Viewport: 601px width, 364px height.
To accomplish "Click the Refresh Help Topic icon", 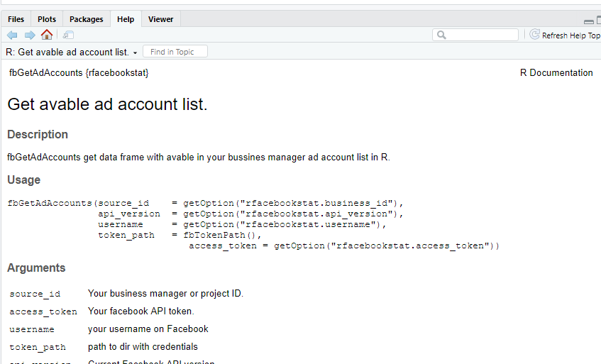I will click(535, 35).
